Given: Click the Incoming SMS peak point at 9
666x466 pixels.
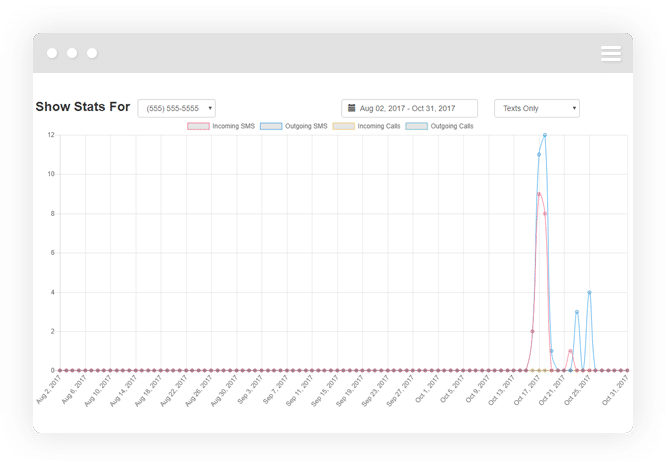Looking at the screenshot, I should point(539,194).
